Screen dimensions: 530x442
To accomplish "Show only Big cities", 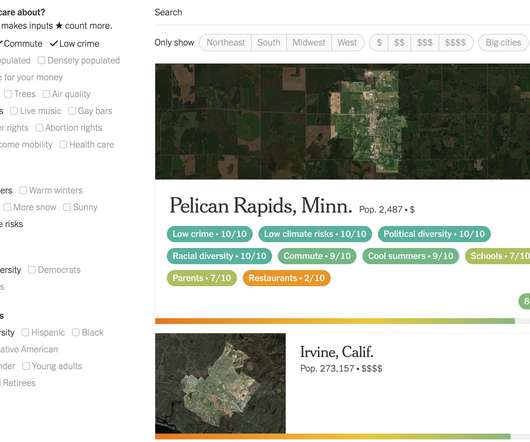I will [503, 43].
